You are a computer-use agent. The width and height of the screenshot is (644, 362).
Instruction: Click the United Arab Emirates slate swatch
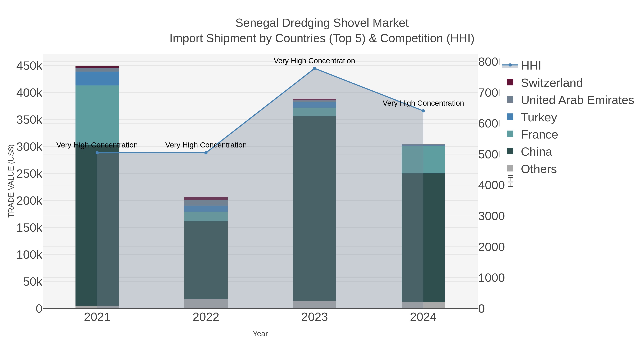tap(510, 99)
